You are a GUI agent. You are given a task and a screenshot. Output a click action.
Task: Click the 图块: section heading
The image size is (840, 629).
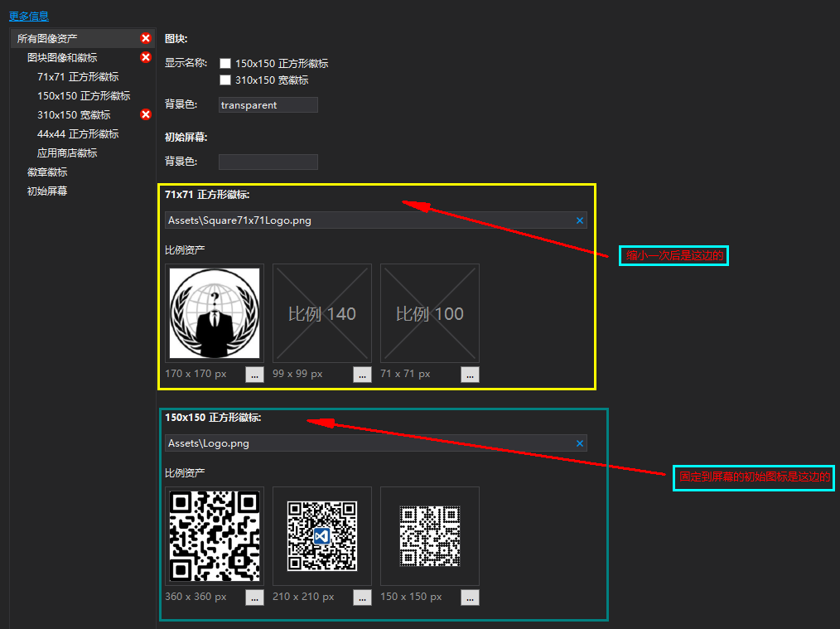point(176,39)
